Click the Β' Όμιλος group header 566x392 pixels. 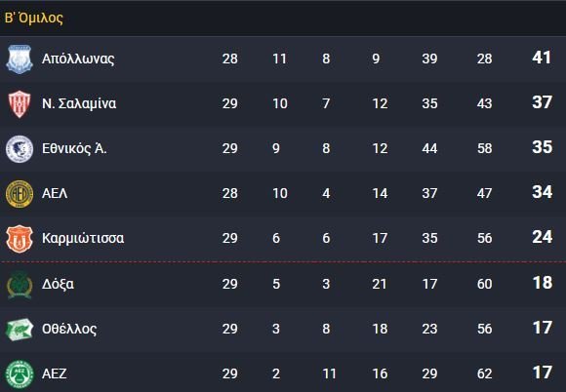click(34, 18)
